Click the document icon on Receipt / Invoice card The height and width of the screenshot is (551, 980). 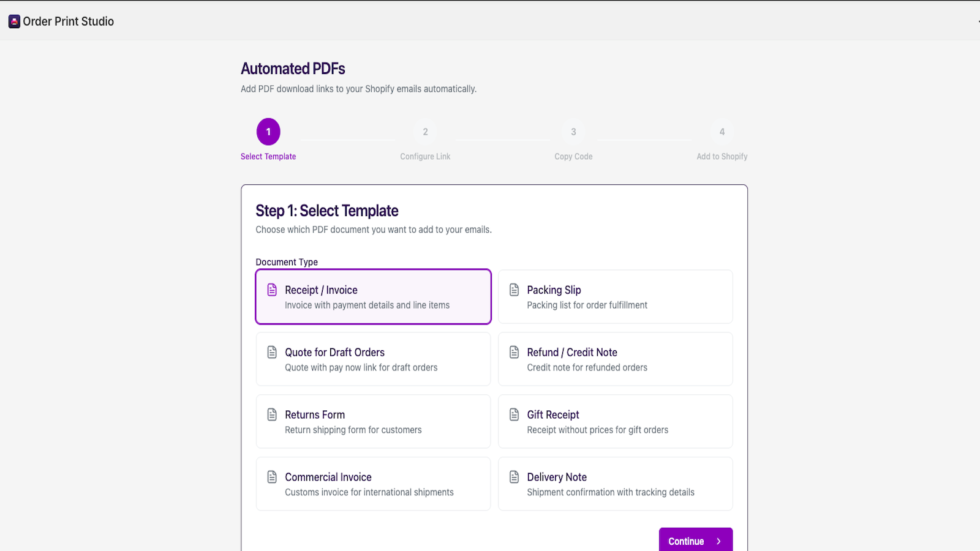tap(271, 289)
